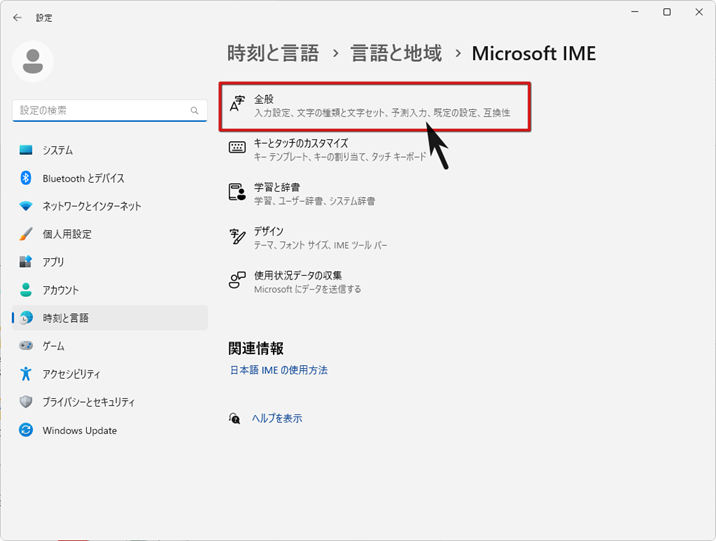The width and height of the screenshot is (716, 541).
Task: Go to ネットワークとインターネット
Action: click(110, 206)
